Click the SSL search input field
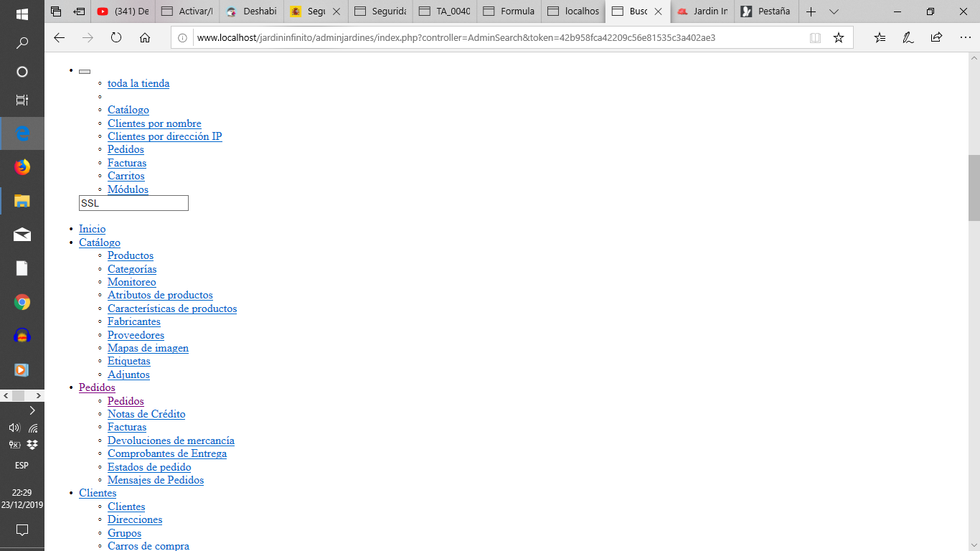The width and height of the screenshot is (980, 551). tap(133, 203)
